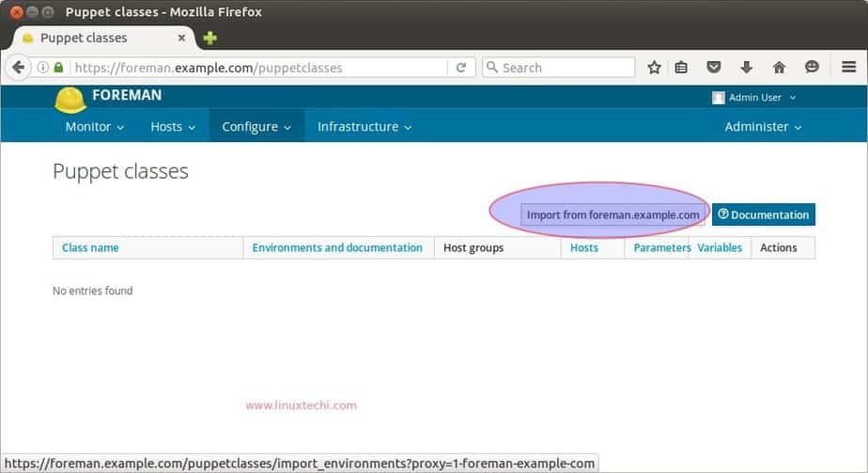Image resolution: width=868 pixels, height=473 pixels.
Task: Expand the Administer menu
Action: [x=763, y=127]
